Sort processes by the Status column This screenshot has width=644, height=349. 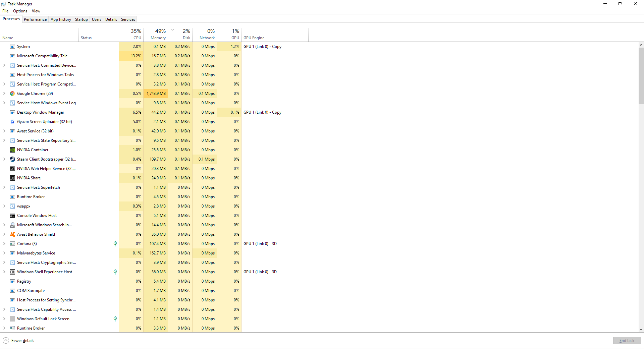pyautogui.click(x=99, y=34)
